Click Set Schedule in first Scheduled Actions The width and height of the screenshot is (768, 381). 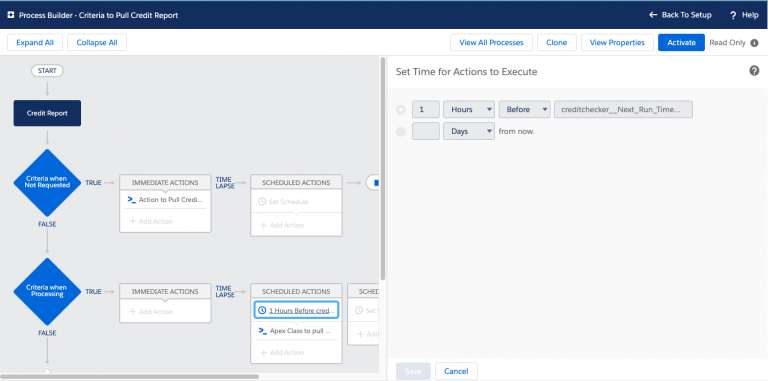click(x=283, y=202)
